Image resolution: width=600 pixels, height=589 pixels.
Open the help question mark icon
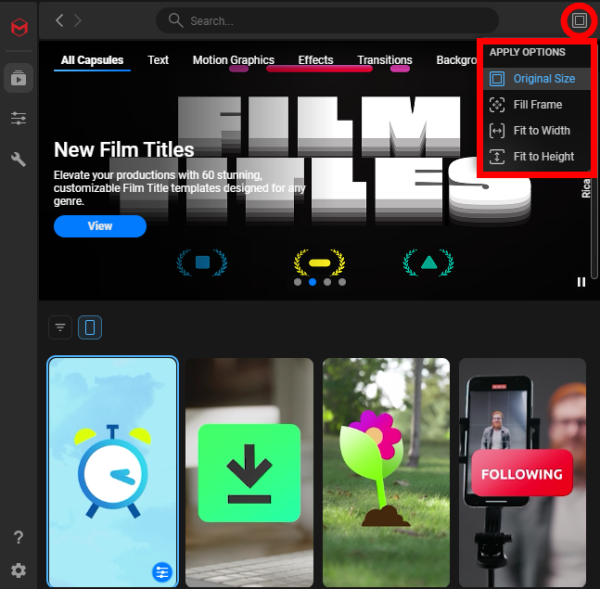coord(18,537)
